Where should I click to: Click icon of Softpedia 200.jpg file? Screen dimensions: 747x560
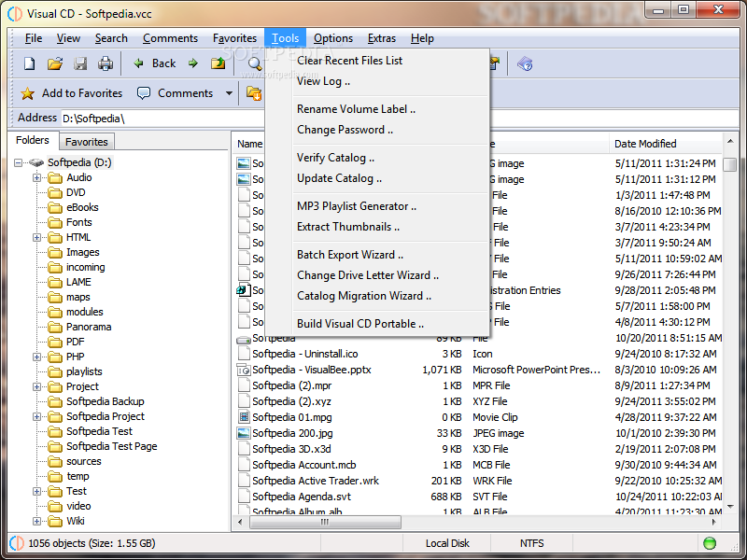[244, 433]
